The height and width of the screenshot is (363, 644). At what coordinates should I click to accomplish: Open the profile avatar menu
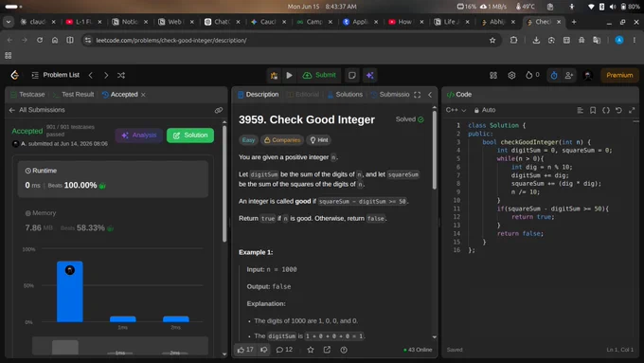tap(588, 75)
